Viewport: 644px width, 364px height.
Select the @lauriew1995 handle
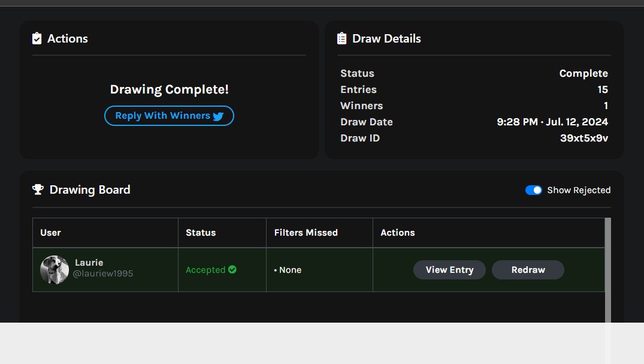click(x=102, y=273)
